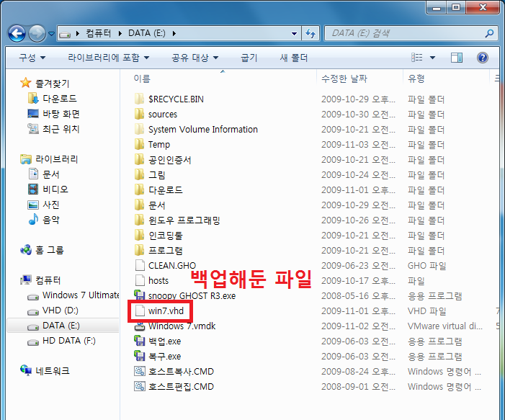Image resolution: width=505 pixels, height=420 pixels.
Task: Select 문서 folder icon in file list
Action: tap(139, 205)
